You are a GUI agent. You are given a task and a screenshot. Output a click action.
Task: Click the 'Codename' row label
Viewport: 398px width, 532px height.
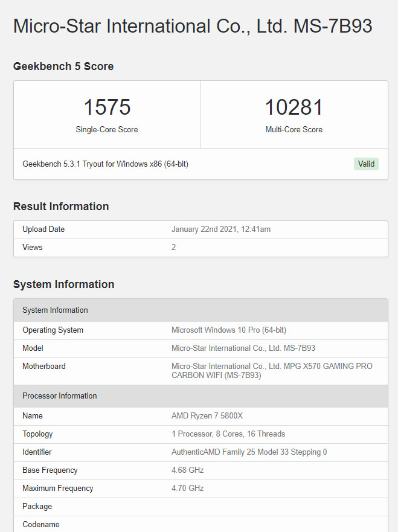coord(40,524)
